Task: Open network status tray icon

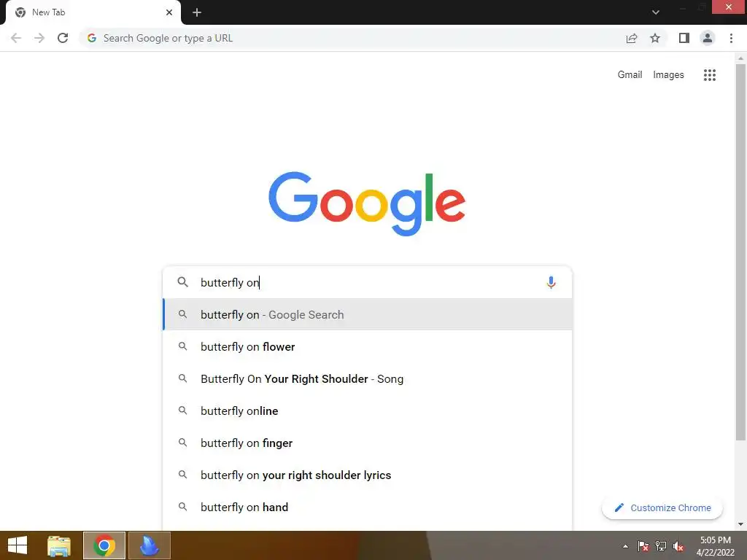Action: point(661,546)
